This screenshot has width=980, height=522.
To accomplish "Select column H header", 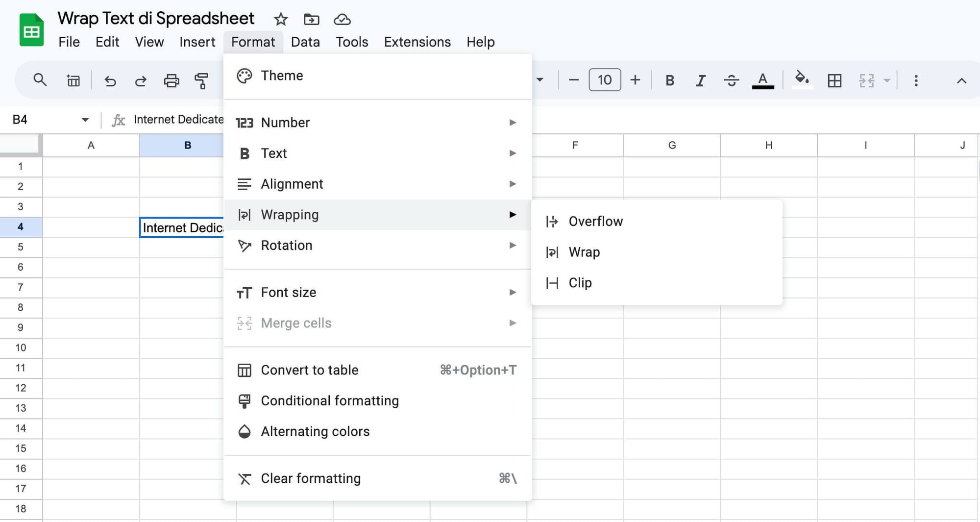I will (769, 145).
